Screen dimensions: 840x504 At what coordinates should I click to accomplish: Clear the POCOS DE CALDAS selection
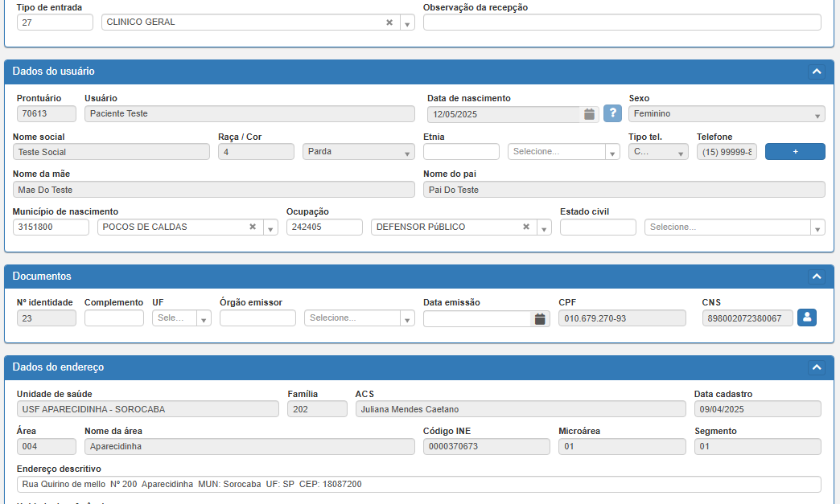coord(252,227)
